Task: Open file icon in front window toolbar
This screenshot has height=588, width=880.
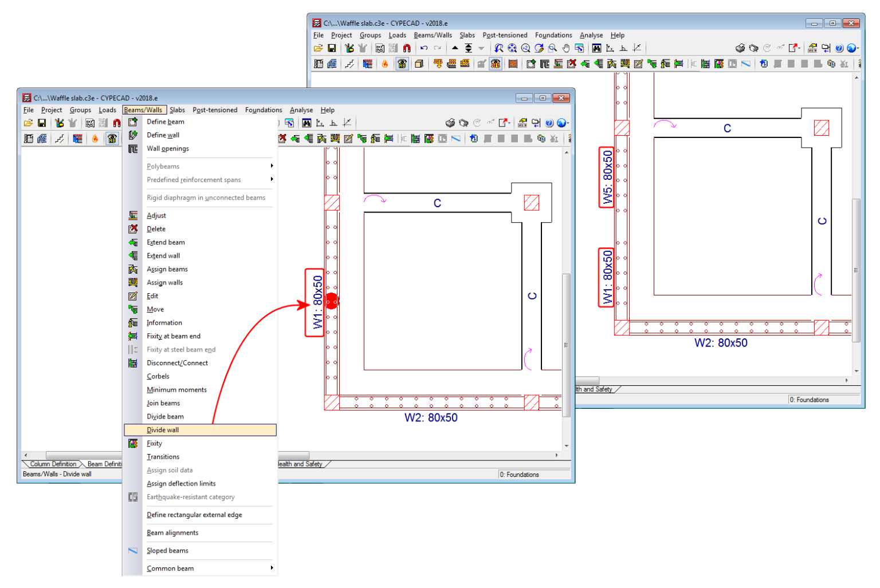Action: (x=28, y=123)
